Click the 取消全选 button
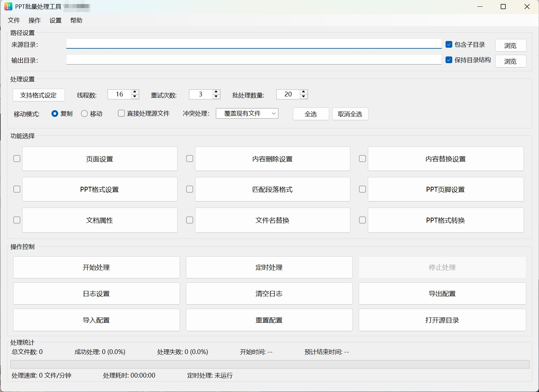539x392 pixels. [x=350, y=114]
